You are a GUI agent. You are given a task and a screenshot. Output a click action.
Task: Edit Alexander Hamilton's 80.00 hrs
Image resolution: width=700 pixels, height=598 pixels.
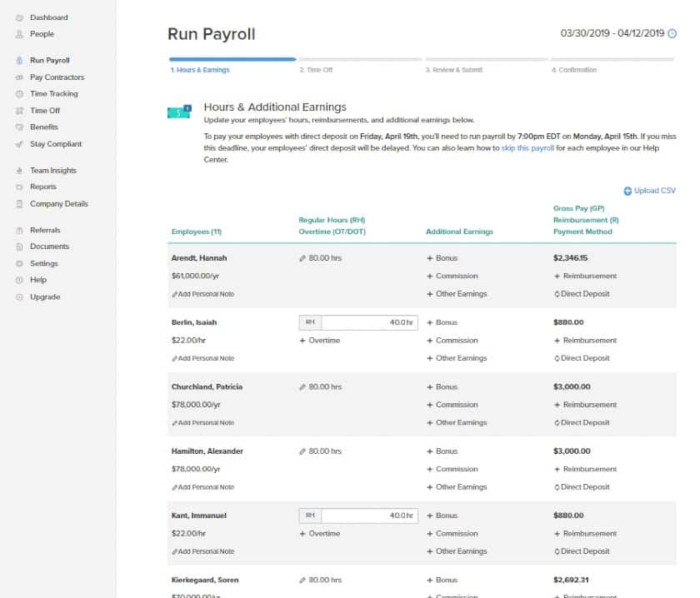pyautogui.click(x=320, y=451)
